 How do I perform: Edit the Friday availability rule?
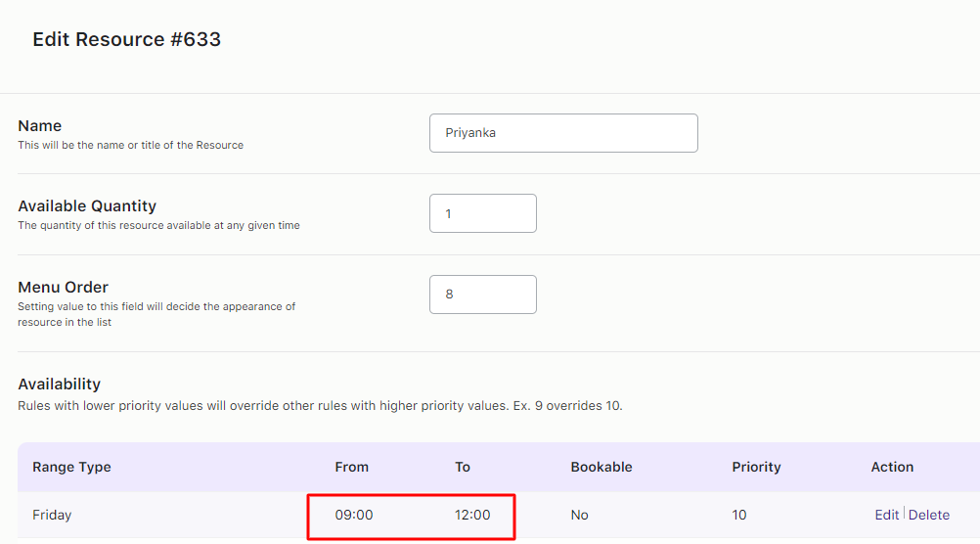point(886,515)
